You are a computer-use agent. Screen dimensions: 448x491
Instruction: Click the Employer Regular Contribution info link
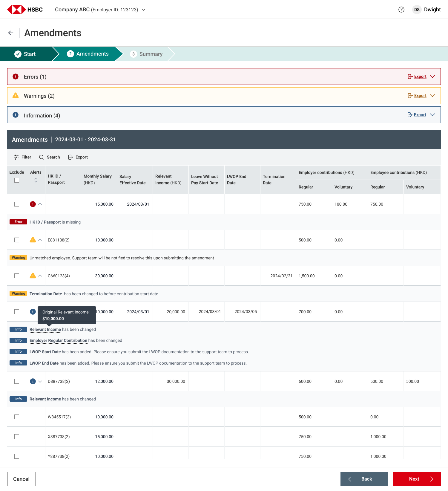click(58, 340)
